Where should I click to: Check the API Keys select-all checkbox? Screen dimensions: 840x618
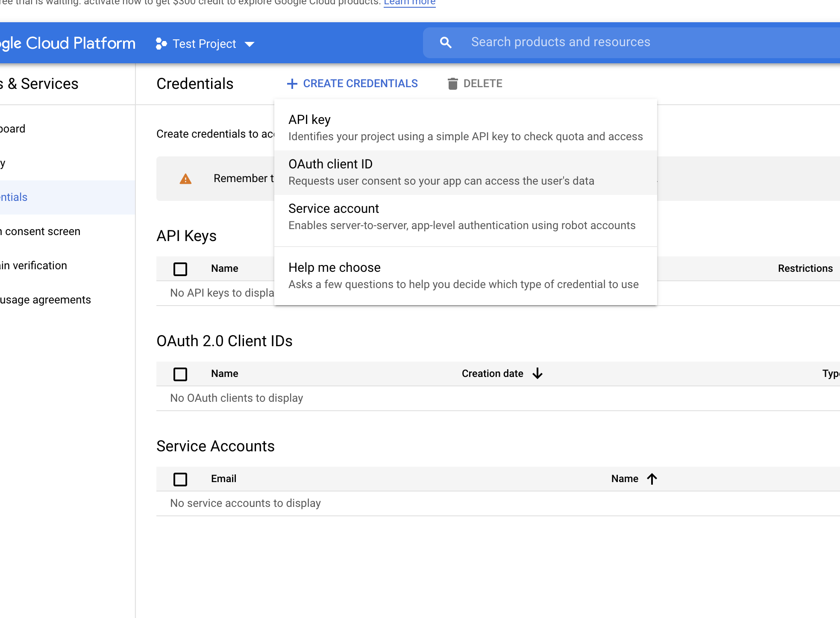(x=180, y=269)
